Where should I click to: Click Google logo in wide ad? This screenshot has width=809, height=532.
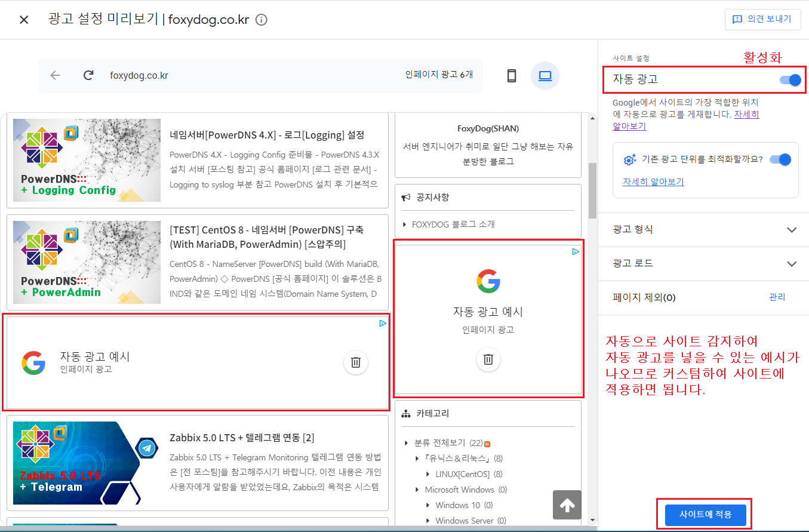point(33,362)
